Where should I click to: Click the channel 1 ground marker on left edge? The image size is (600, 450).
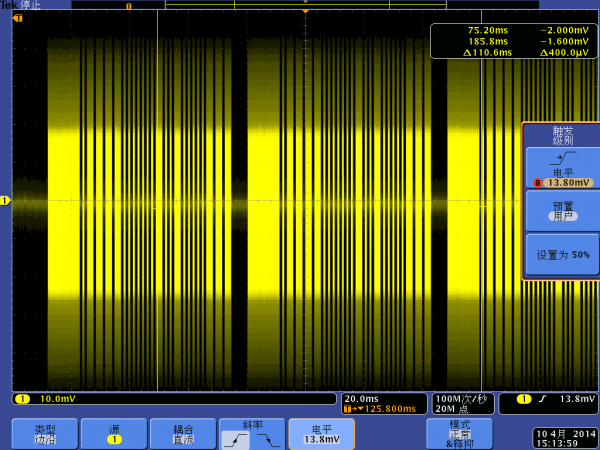pyautogui.click(x=5, y=201)
